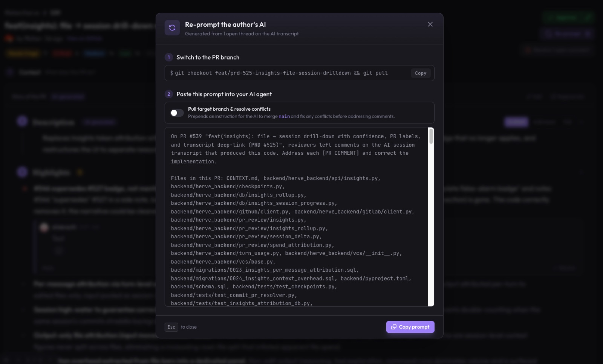Click the prompt text area scrollbar thumb
Screen dimensions: 603x364
pyautogui.click(x=431, y=136)
